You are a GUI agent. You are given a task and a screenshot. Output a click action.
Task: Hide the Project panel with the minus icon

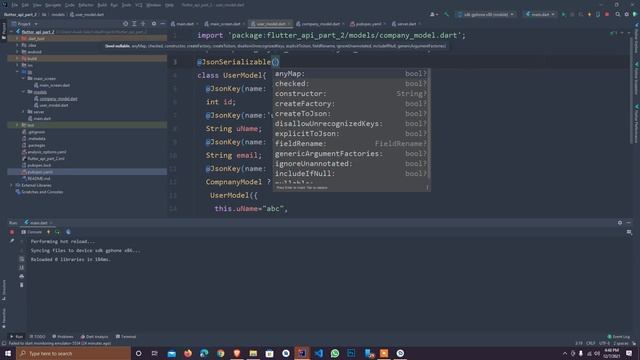point(162,24)
